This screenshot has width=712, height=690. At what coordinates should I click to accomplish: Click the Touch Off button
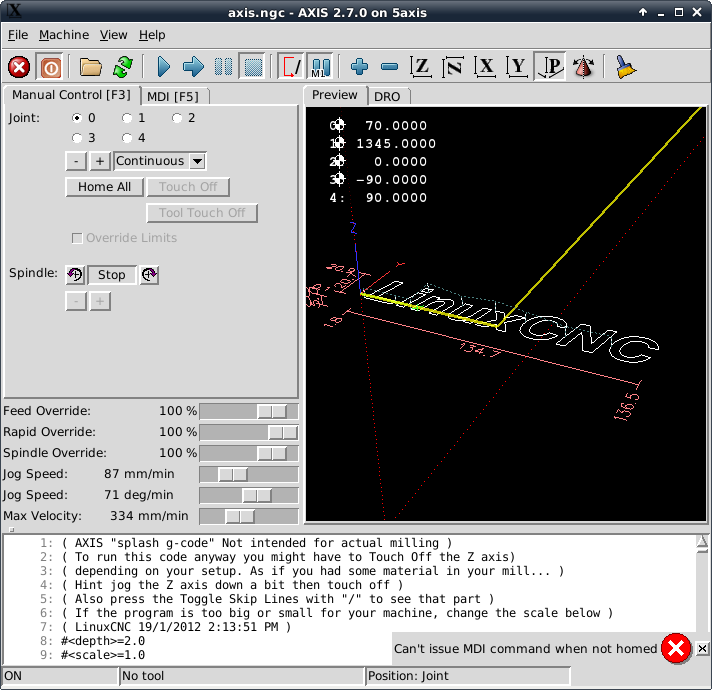click(188, 187)
